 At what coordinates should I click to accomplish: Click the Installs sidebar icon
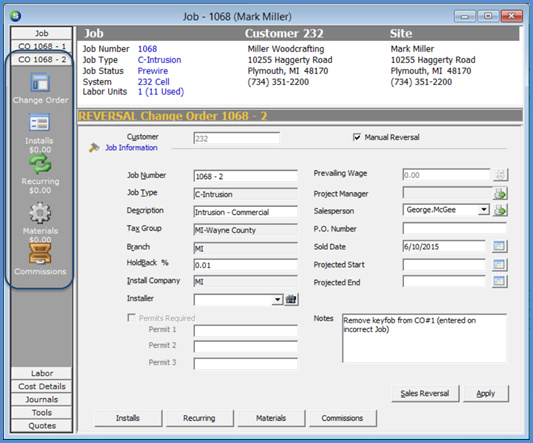coord(39,122)
